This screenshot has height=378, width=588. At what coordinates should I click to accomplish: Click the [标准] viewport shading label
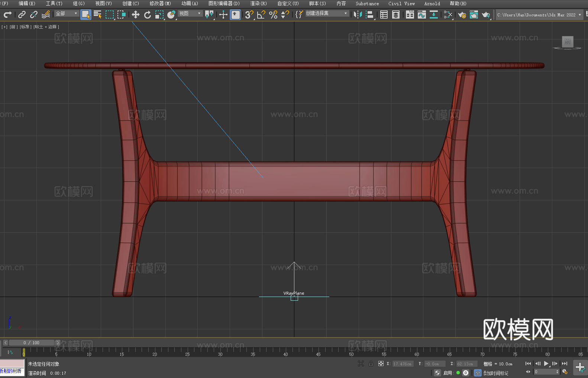(25, 27)
